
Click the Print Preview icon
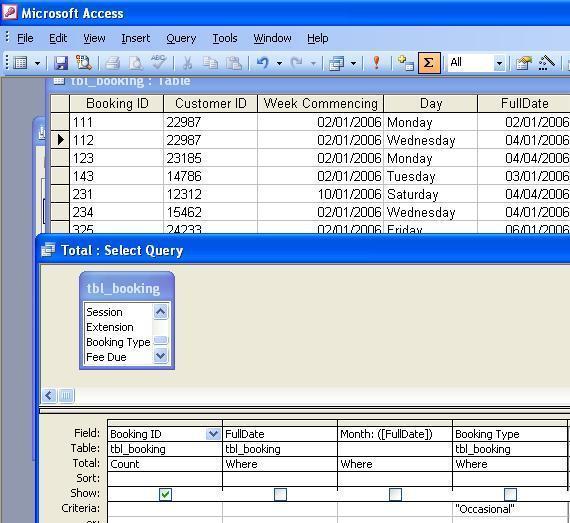click(136, 63)
